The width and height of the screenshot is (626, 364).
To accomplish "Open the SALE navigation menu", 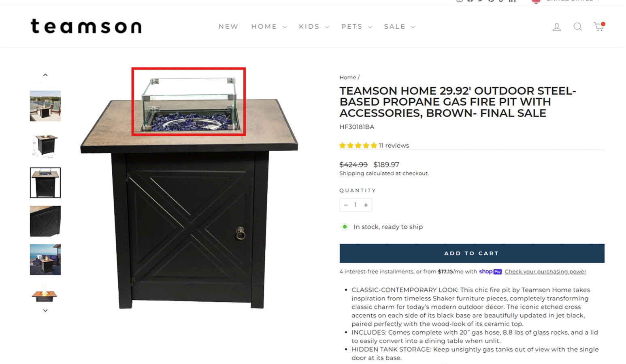I will coord(399,27).
